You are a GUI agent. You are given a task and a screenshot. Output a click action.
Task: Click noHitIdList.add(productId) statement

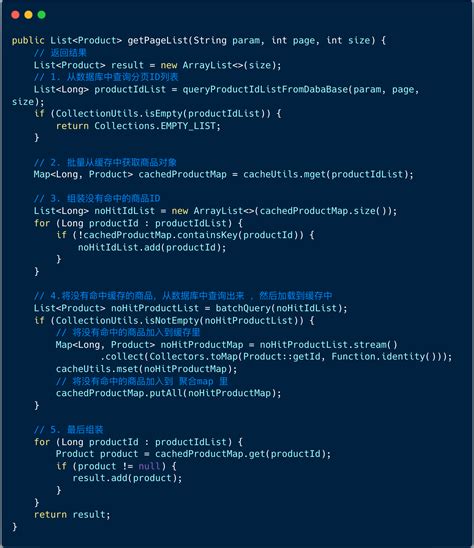pyautogui.click(x=152, y=247)
